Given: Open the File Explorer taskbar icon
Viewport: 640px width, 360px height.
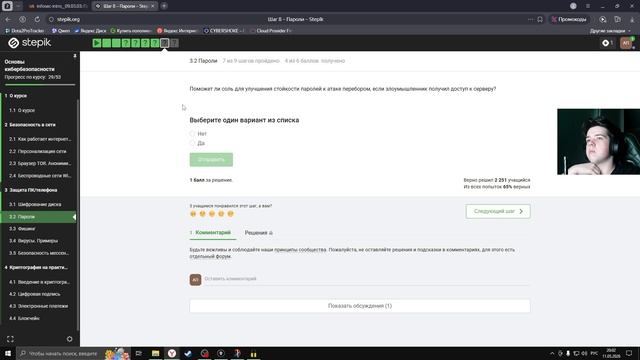Looking at the screenshot, I should click(x=156, y=353).
